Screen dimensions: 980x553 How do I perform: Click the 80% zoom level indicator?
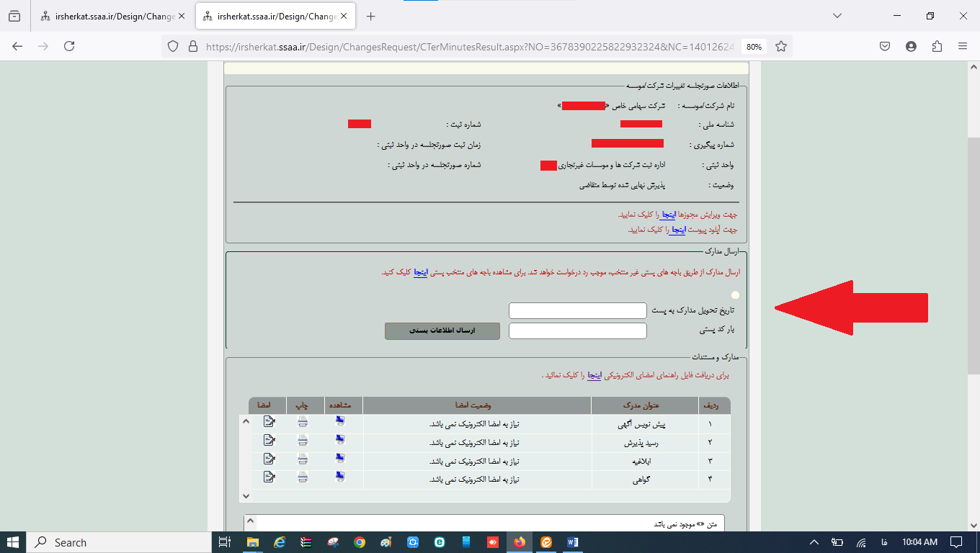(754, 46)
